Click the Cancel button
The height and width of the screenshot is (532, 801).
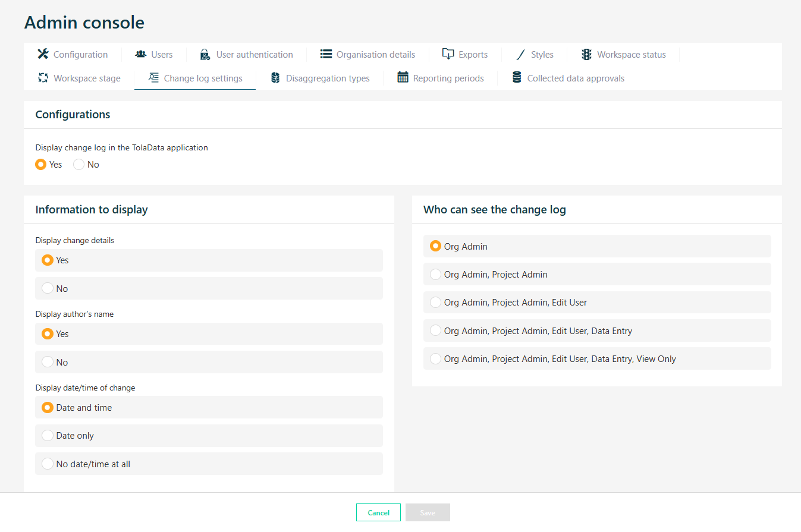(x=378, y=512)
